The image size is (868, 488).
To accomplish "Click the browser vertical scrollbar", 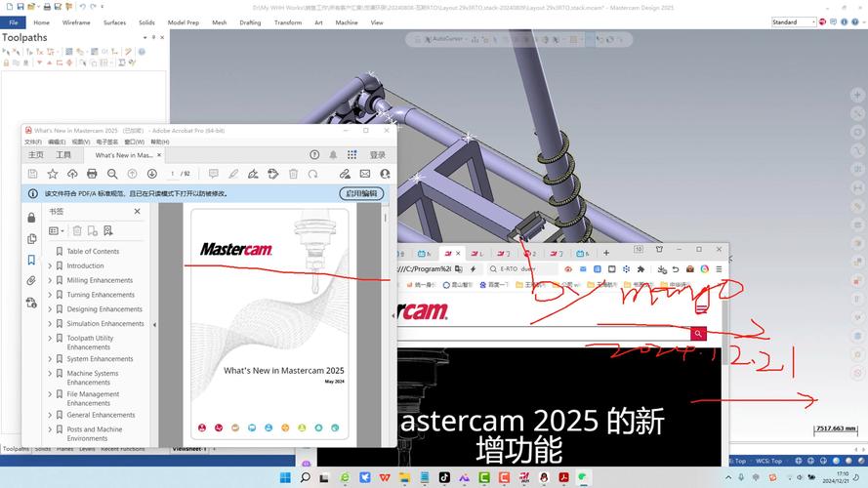I will 724,332.
